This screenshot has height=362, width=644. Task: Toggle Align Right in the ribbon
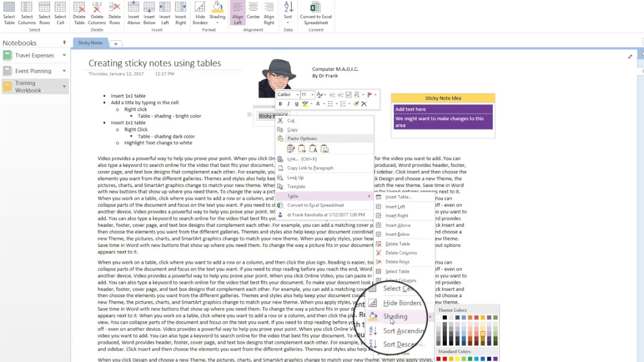(x=269, y=13)
